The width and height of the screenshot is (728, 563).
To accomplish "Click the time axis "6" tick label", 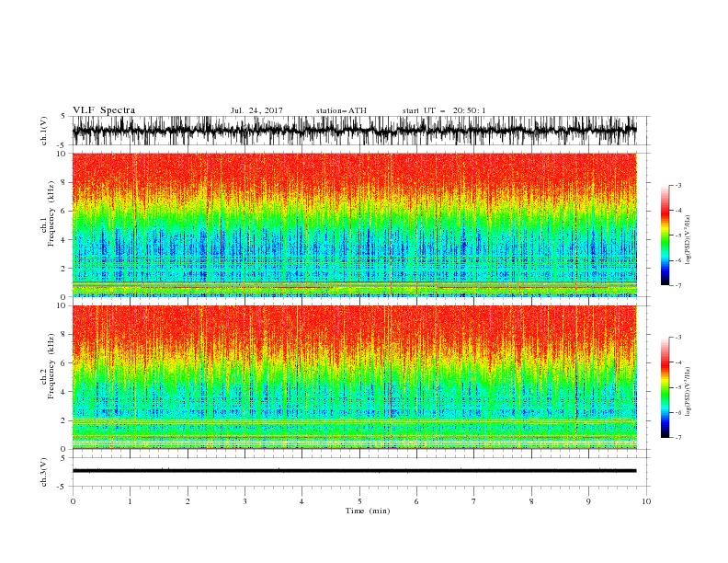I will coord(416,501).
